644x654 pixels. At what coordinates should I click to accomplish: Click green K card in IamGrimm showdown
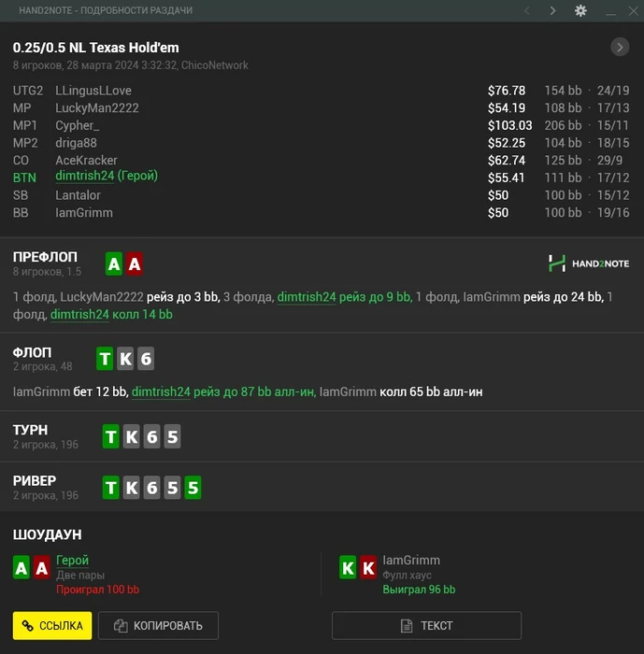348,567
